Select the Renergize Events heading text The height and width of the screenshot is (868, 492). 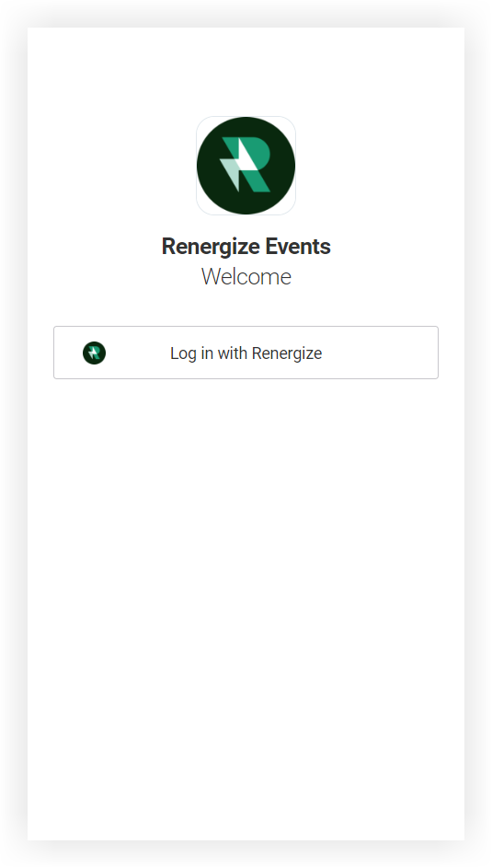[246, 247]
